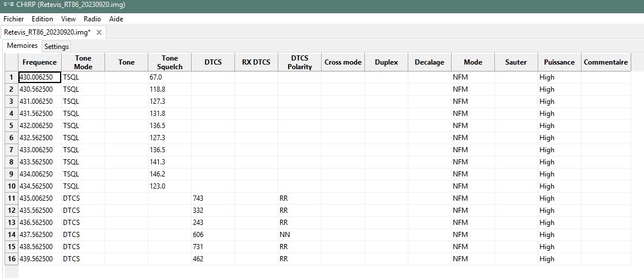Click DTCS code 731
The image size is (644, 278).
[x=213, y=247]
